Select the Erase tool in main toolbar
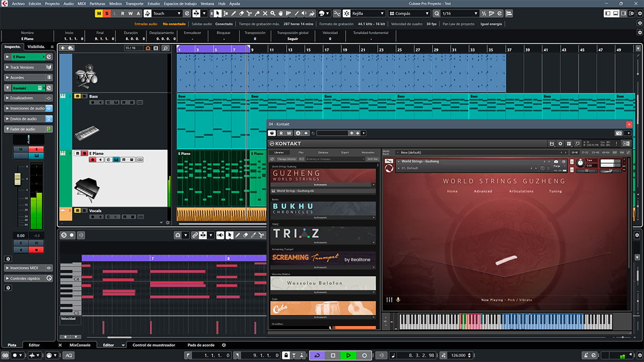This screenshot has width=644, height=362. (241, 13)
